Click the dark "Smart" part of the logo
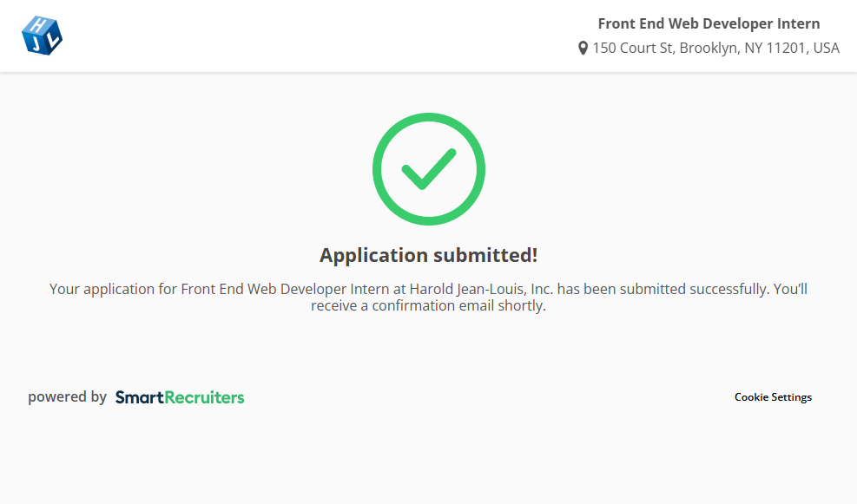Screen dimensions: 857x504 139,397
